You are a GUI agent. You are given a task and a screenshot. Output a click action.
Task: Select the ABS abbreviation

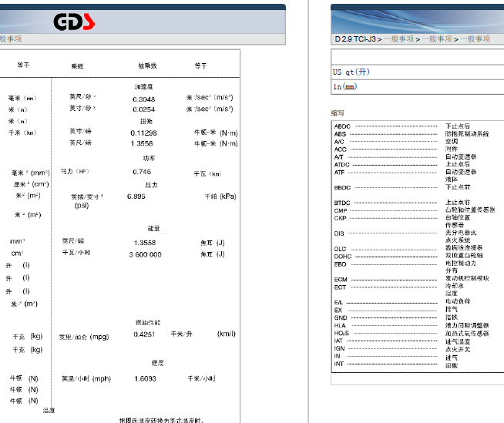[340, 134]
